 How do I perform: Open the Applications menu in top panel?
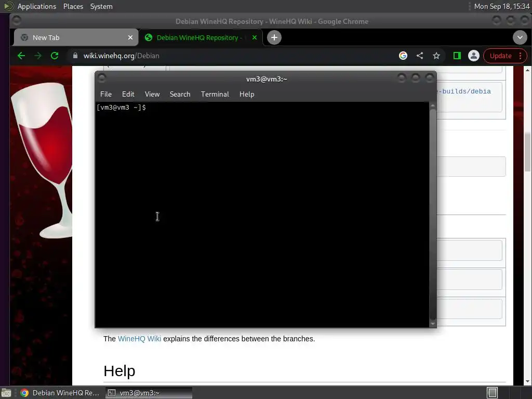pyautogui.click(x=37, y=6)
